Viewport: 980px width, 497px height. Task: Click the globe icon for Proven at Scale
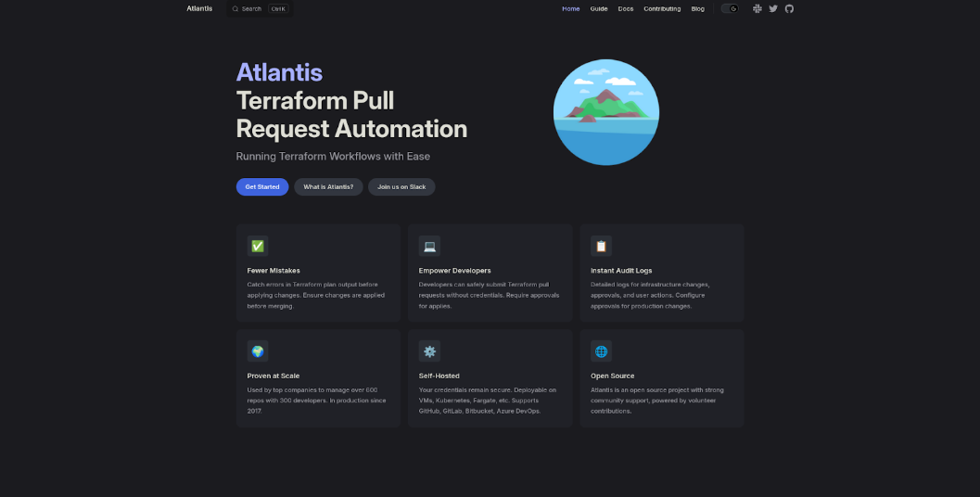258,351
